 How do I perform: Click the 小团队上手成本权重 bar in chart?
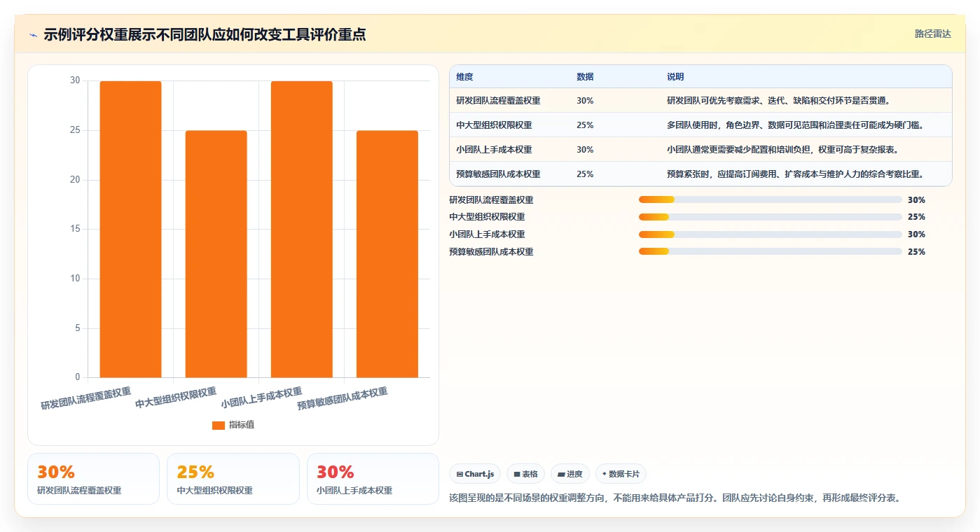point(301,230)
